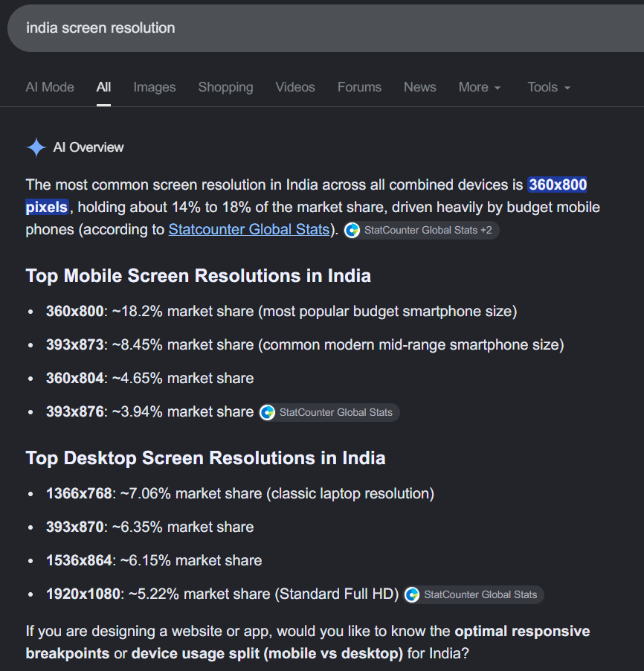Click the Top Desktop Screen Resolutions heading

click(205, 458)
